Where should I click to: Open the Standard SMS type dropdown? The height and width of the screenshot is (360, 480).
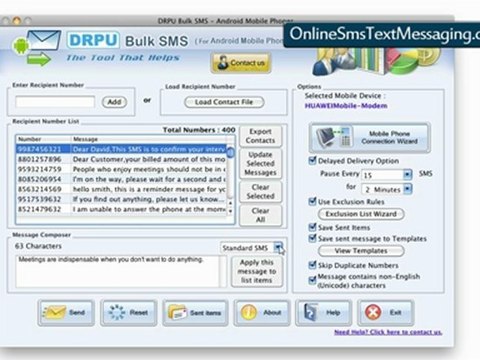(278, 247)
